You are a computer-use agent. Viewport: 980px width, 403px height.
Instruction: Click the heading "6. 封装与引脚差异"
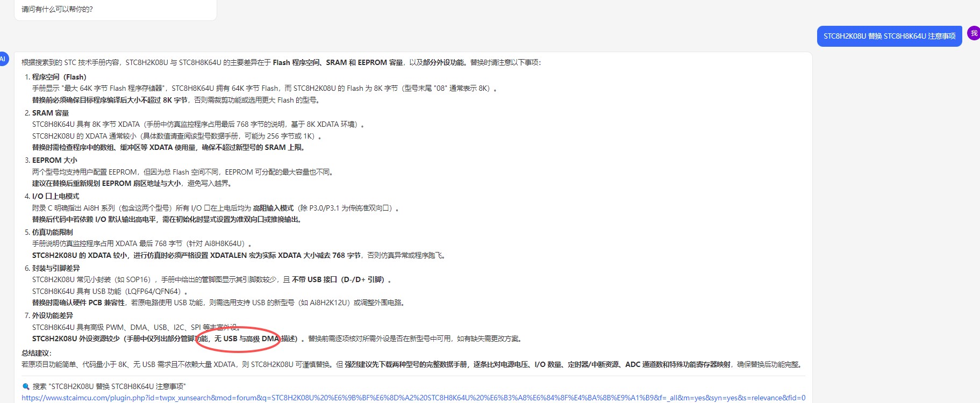(52, 268)
